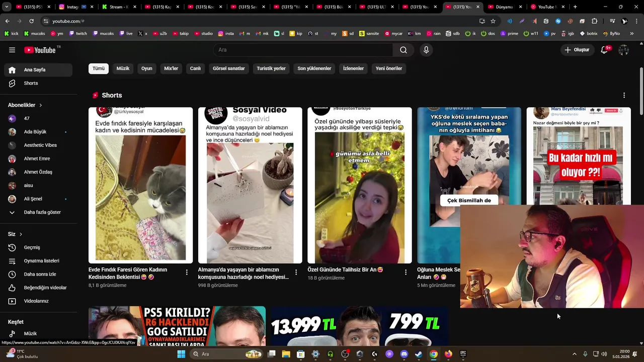Open Müzik under Keşfet

[x=38, y=333]
